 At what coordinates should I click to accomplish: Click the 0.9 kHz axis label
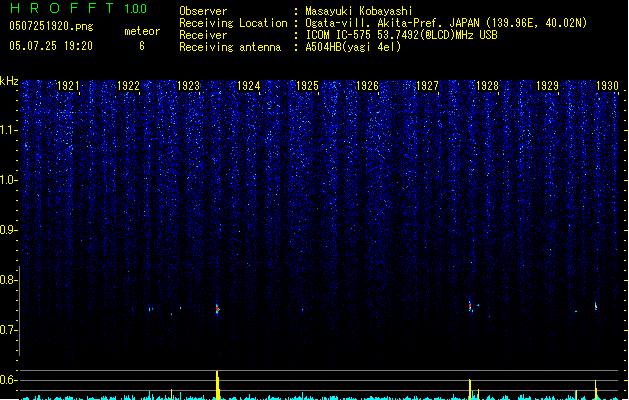(9, 230)
